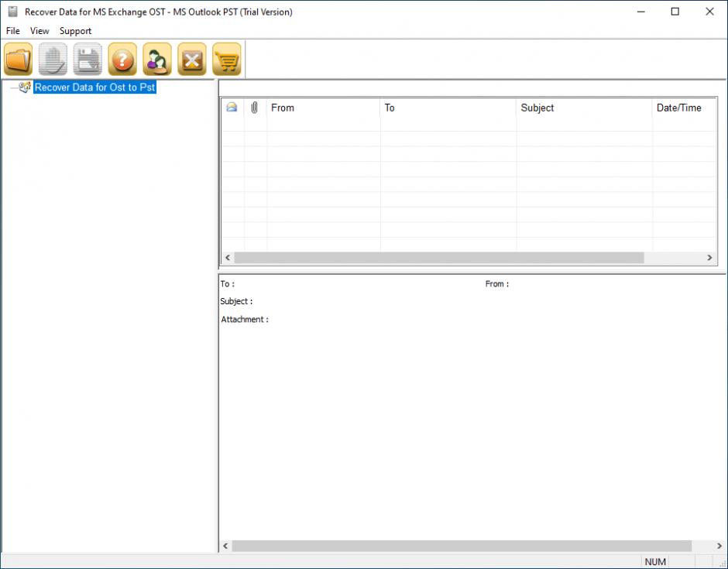Sort by the From column header

click(324, 108)
